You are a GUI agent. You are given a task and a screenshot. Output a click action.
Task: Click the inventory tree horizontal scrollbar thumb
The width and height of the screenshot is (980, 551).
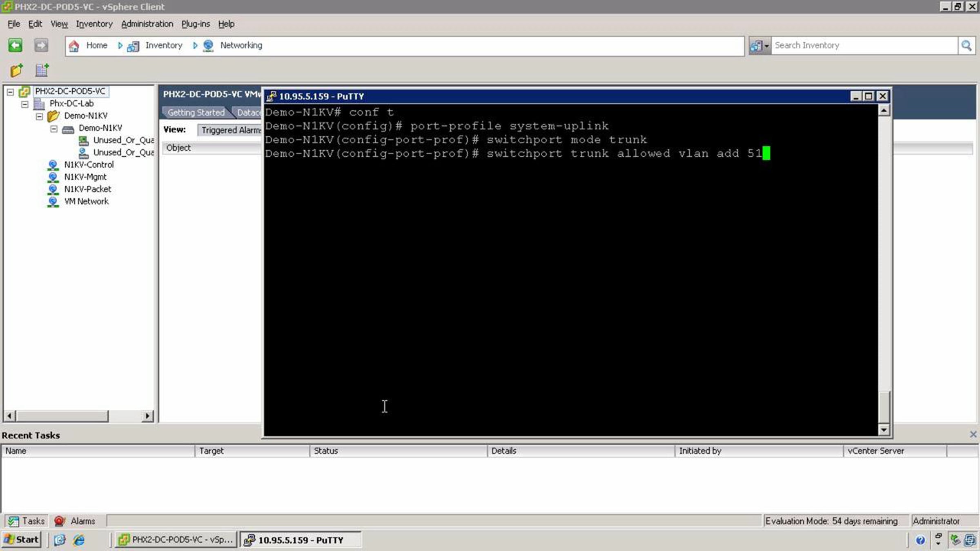pyautogui.click(x=62, y=416)
